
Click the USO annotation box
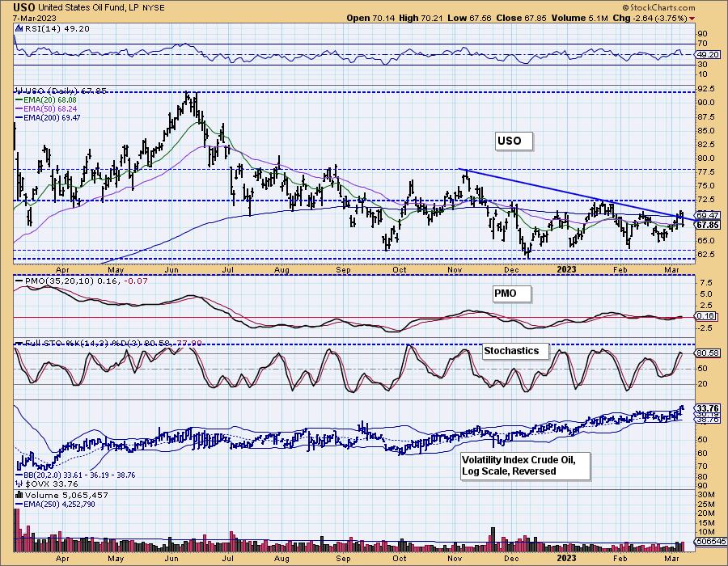(514, 141)
